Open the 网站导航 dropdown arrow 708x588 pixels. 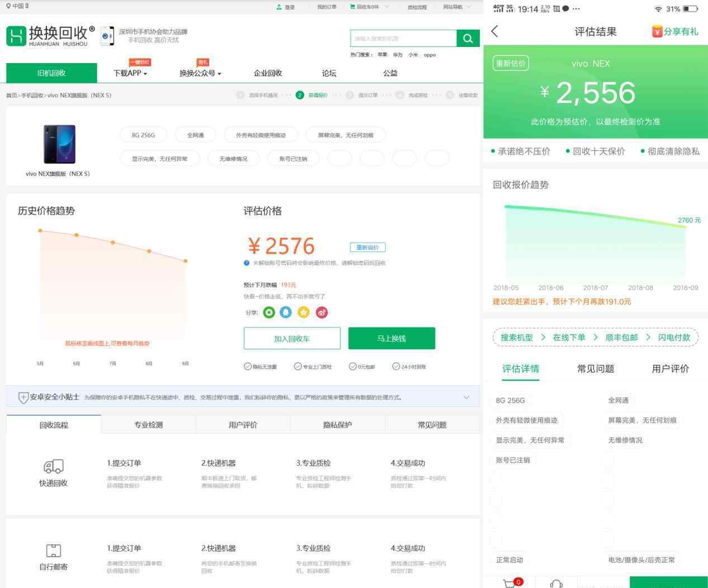pyautogui.click(x=469, y=7)
